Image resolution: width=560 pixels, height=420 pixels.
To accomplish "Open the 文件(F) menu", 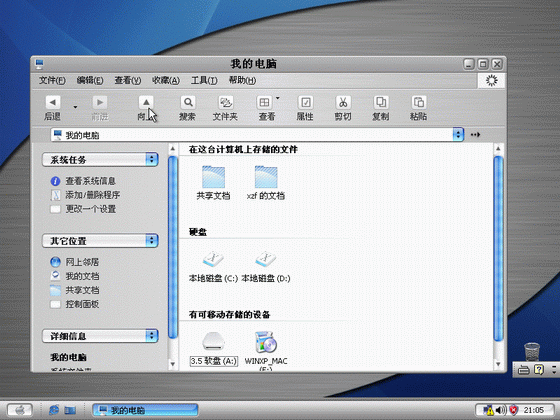I will tap(52, 80).
